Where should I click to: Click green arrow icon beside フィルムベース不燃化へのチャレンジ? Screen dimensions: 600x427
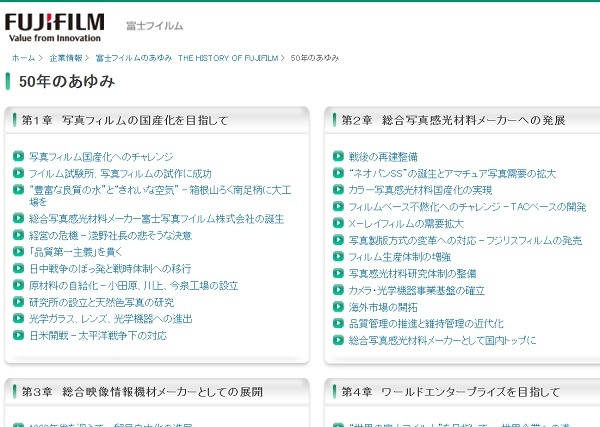point(338,206)
